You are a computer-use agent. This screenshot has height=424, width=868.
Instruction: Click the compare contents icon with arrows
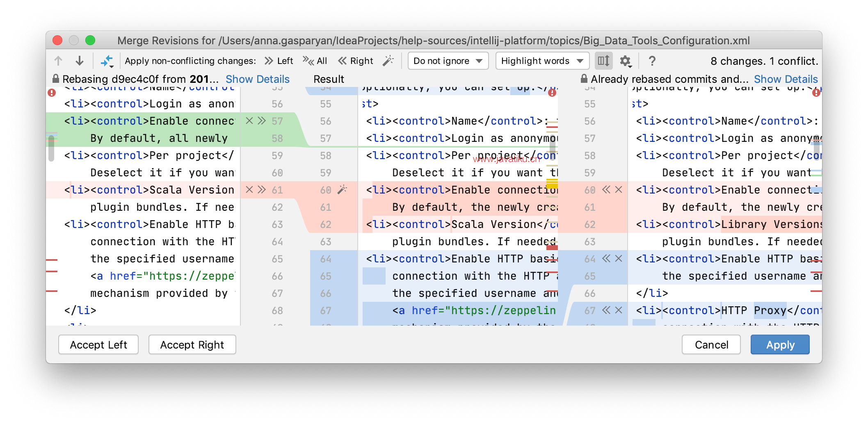(x=107, y=61)
